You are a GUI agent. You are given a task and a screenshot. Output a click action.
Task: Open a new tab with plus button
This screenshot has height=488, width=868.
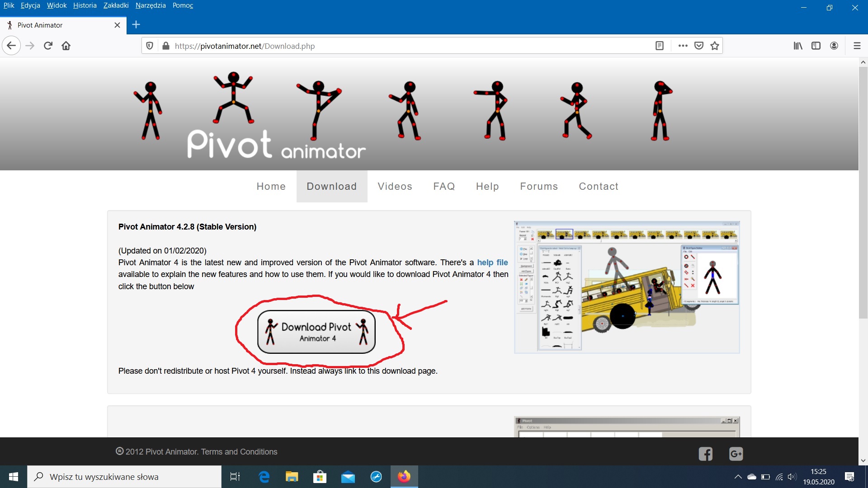136,25
